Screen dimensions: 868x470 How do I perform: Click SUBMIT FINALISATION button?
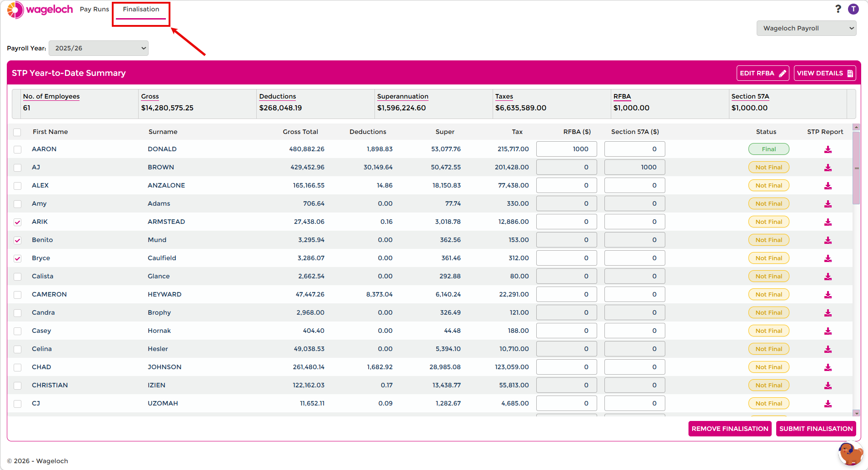tap(816, 429)
